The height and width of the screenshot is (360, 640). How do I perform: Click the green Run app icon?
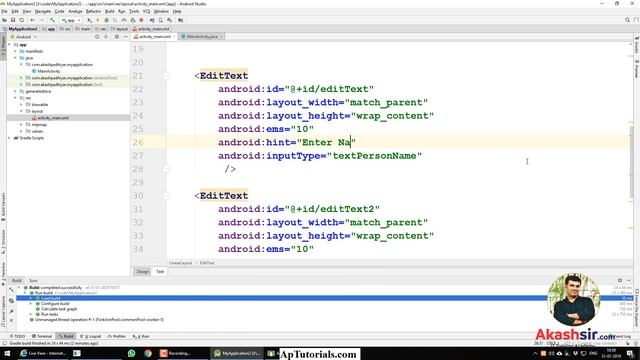(90, 20)
